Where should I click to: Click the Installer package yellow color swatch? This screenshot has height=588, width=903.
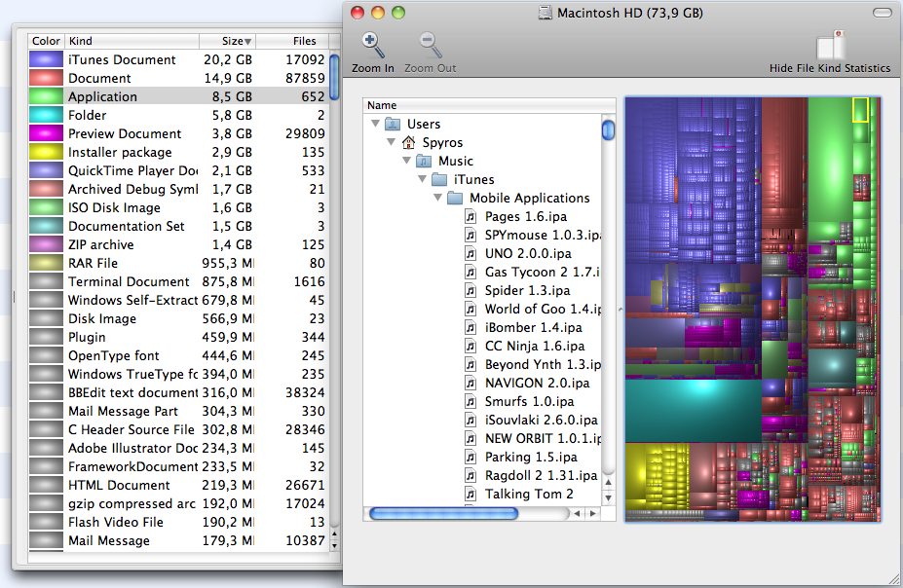click(x=46, y=152)
